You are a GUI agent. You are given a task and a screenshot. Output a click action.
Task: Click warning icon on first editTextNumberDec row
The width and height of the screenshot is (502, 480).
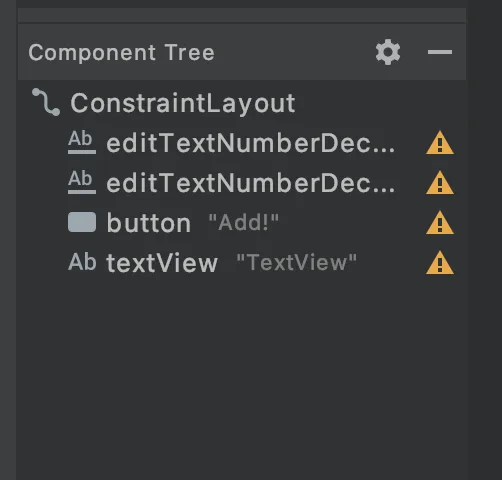[440, 143]
